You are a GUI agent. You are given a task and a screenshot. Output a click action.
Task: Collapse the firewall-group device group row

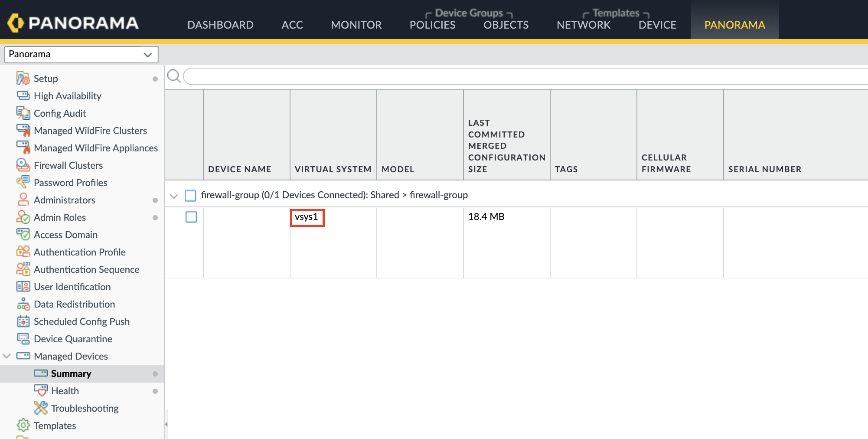point(173,196)
